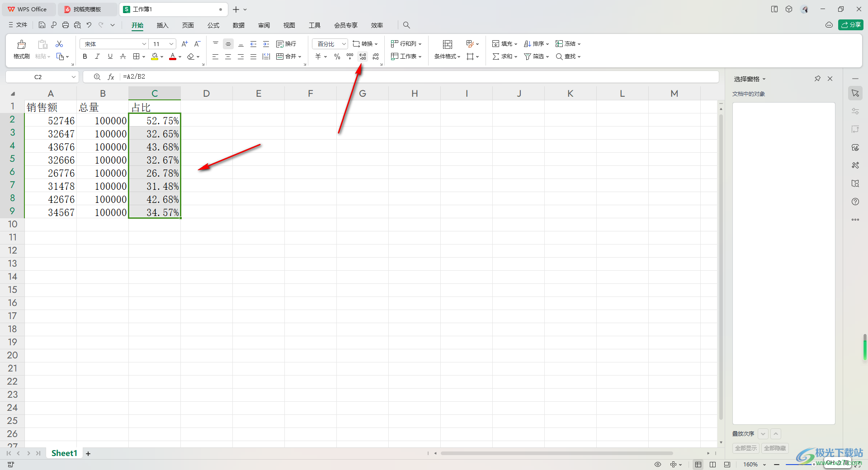This screenshot has width=868, height=470.
Task: Click the Undo arrow icon
Action: 89,25
